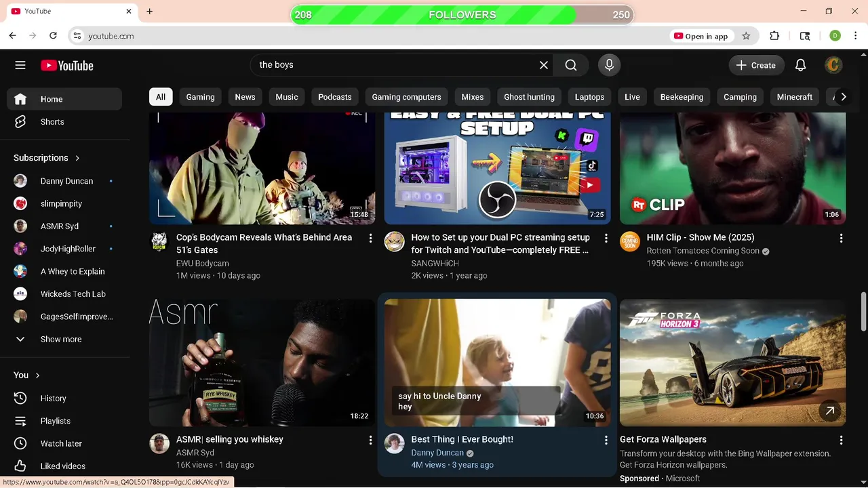Image resolution: width=868 pixels, height=488 pixels.
Task: Click the Create button
Action: (x=756, y=65)
